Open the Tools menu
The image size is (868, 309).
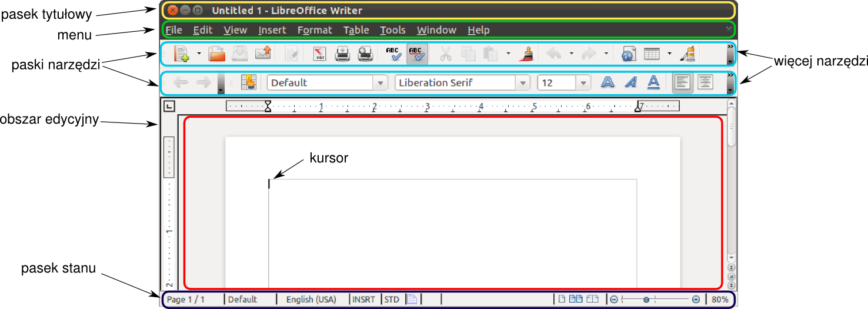[x=393, y=30]
